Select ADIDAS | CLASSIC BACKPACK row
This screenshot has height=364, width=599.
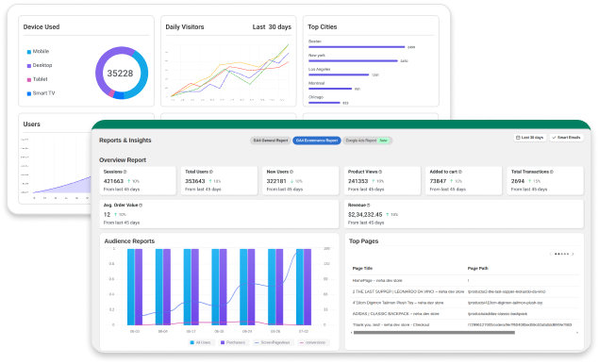(464, 314)
